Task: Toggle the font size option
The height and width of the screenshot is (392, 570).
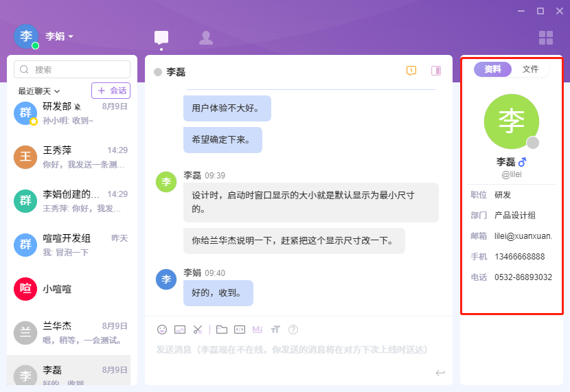Action: pyautogui.click(x=275, y=330)
